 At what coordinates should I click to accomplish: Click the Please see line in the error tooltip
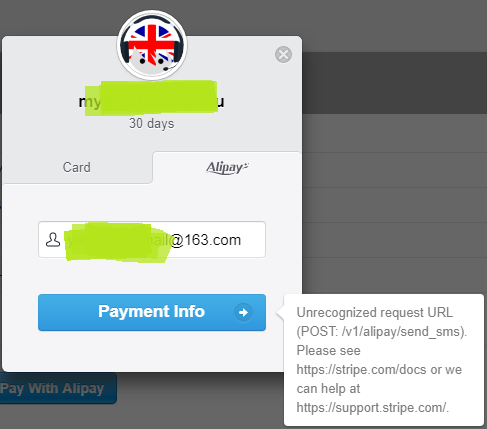[328, 351]
